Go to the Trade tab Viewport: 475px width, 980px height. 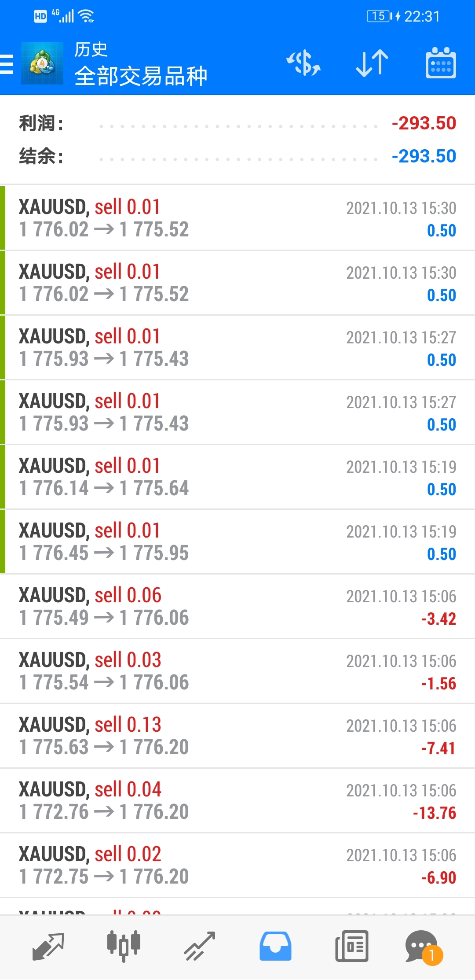tap(199, 946)
